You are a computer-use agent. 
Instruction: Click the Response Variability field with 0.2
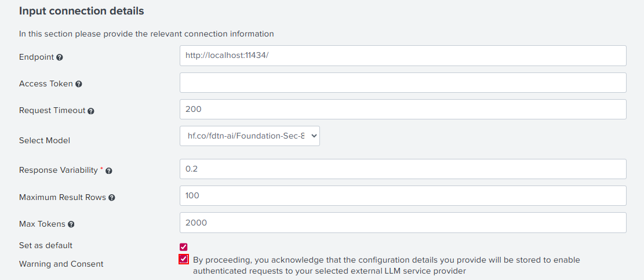click(x=403, y=169)
